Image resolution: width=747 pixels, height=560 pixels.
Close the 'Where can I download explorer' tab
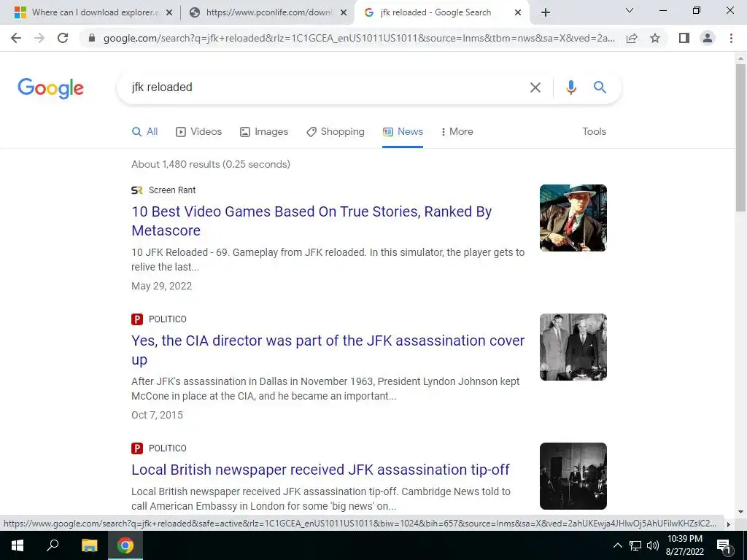[x=169, y=13]
